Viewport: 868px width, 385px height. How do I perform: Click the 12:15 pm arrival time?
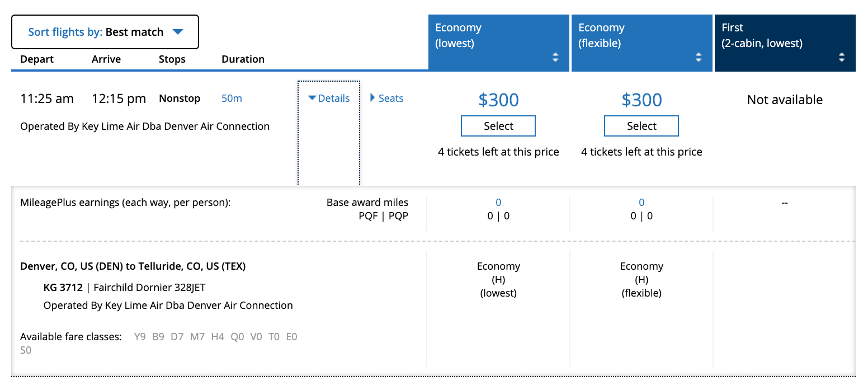[x=119, y=99]
